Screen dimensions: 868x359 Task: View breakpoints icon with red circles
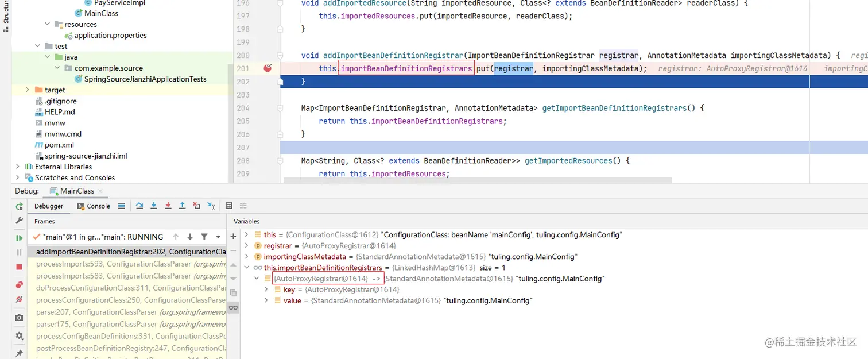pos(20,285)
